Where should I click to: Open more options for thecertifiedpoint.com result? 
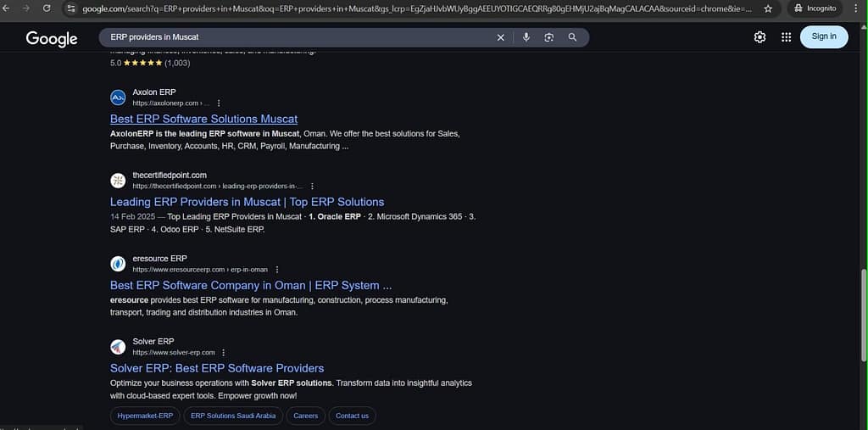[312, 187]
